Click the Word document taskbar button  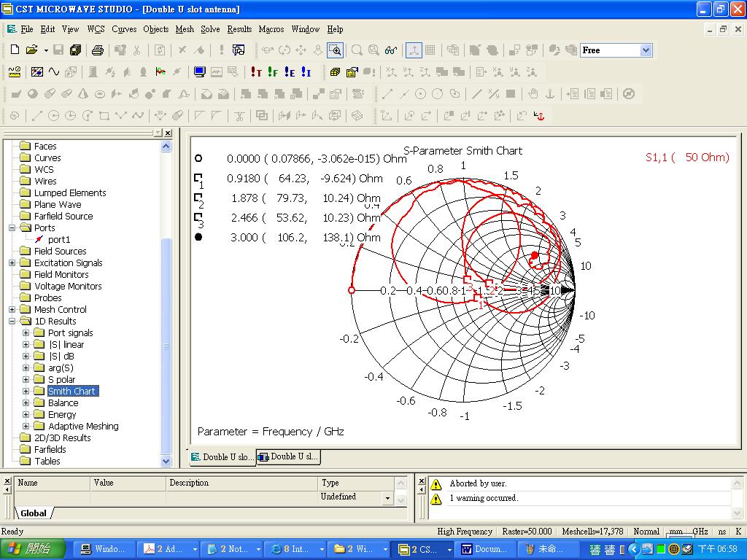tap(485, 549)
